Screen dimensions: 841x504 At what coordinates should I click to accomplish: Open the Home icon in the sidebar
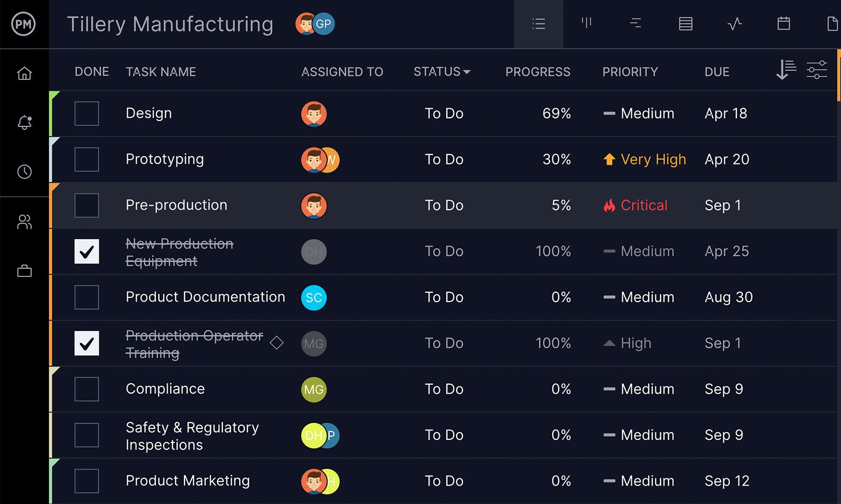point(24,74)
